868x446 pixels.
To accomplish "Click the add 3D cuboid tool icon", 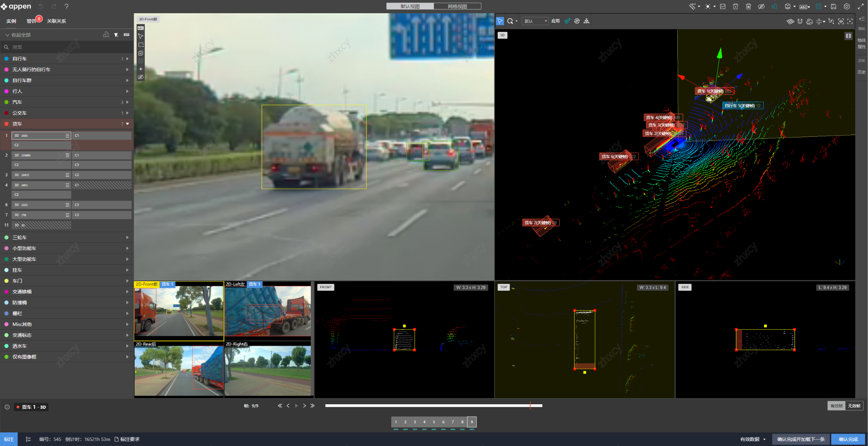I will [568, 21].
